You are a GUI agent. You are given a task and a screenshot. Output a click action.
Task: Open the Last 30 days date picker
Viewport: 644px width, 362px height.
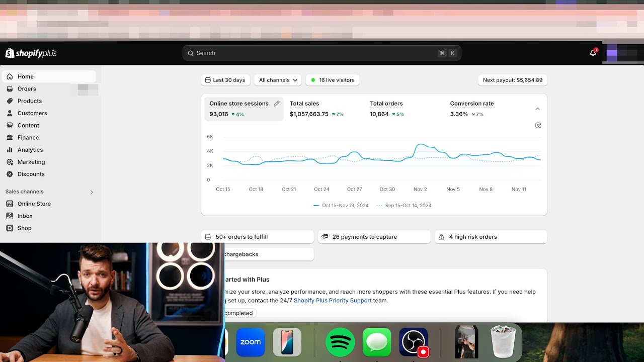coord(225,80)
